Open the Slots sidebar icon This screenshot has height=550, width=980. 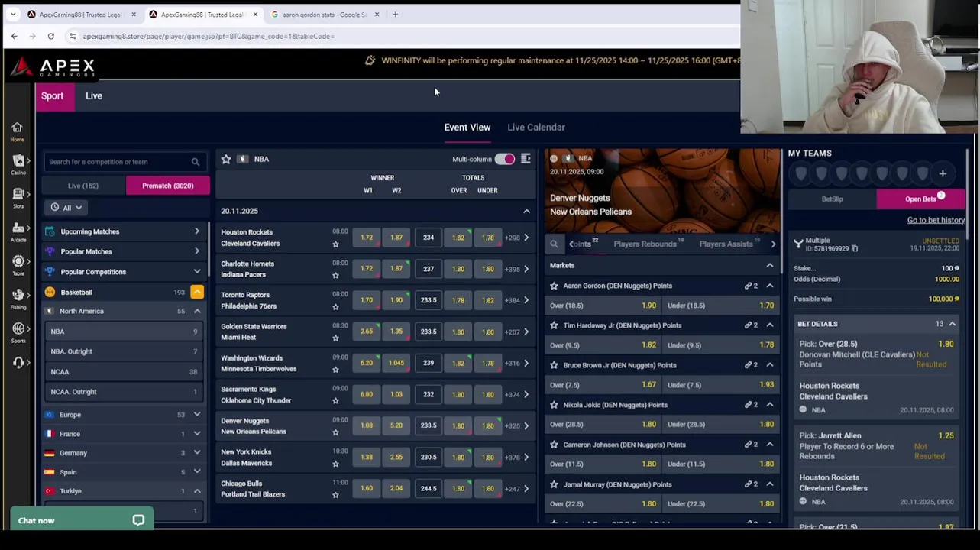18,198
